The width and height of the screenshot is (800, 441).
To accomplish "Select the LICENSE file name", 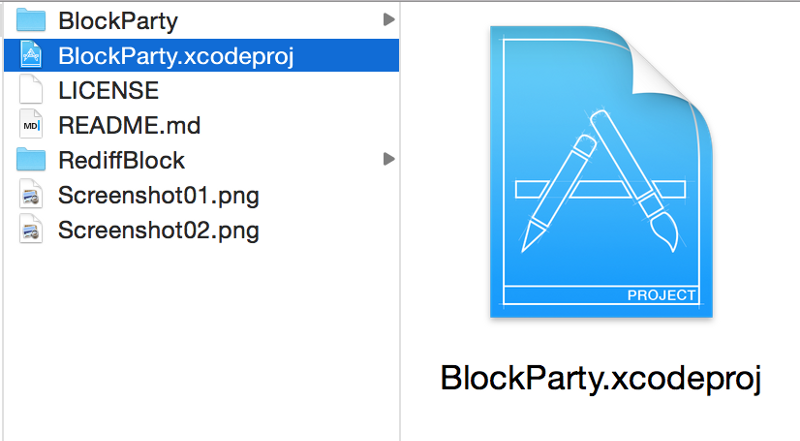I will point(108,91).
